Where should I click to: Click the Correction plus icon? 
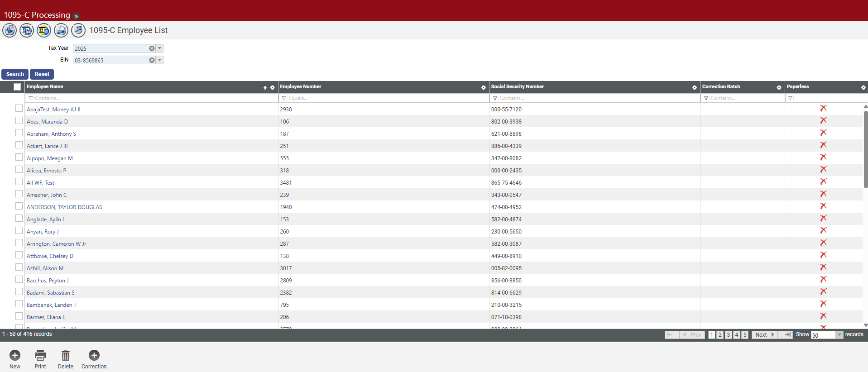coord(94,355)
